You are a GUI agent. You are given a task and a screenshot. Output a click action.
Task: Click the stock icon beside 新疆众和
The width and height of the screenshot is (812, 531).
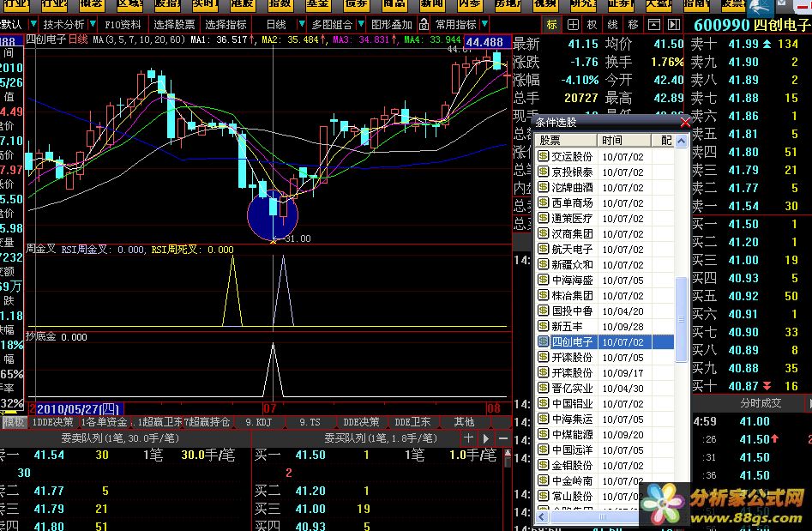(543, 264)
